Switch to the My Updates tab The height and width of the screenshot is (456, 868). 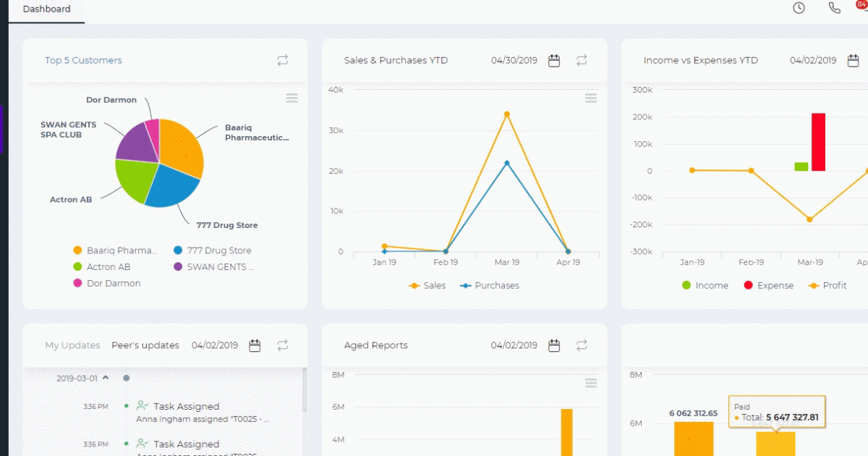[x=72, y=346]
